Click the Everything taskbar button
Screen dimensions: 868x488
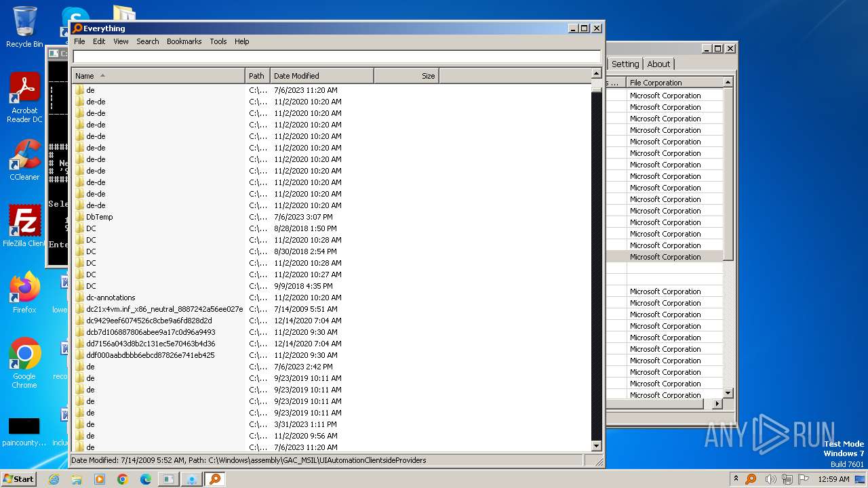click(x=214, y=479)
